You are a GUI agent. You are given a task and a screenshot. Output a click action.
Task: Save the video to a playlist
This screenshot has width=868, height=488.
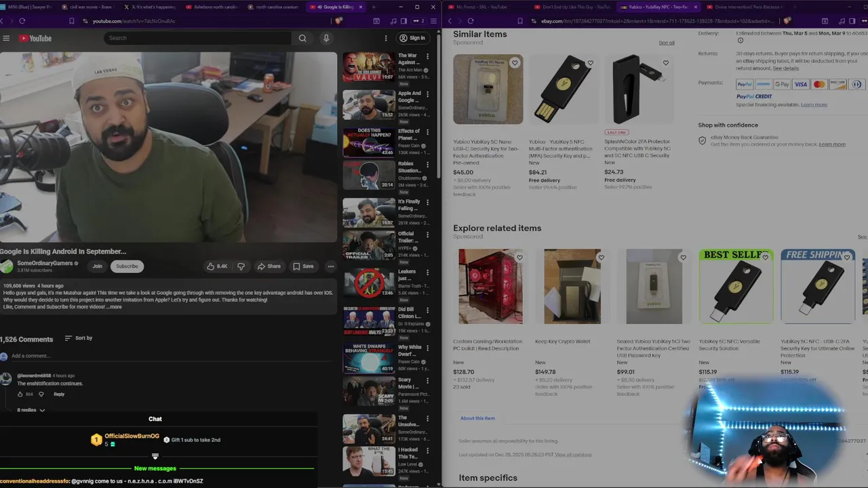coord(303,266)
